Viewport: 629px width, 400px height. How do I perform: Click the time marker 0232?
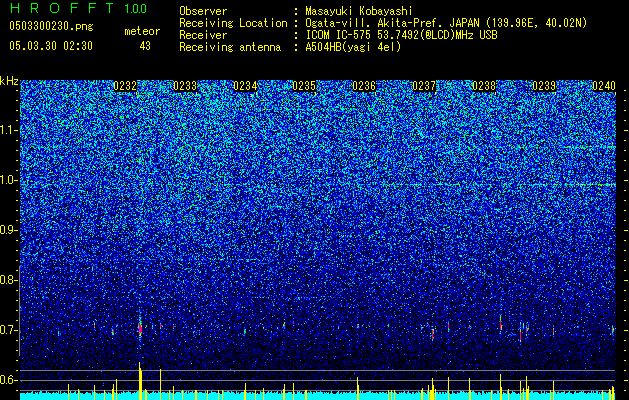[125, 86]
